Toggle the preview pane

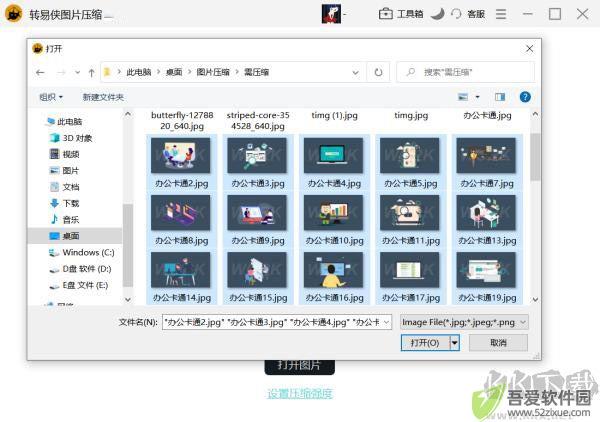(500, 97)
